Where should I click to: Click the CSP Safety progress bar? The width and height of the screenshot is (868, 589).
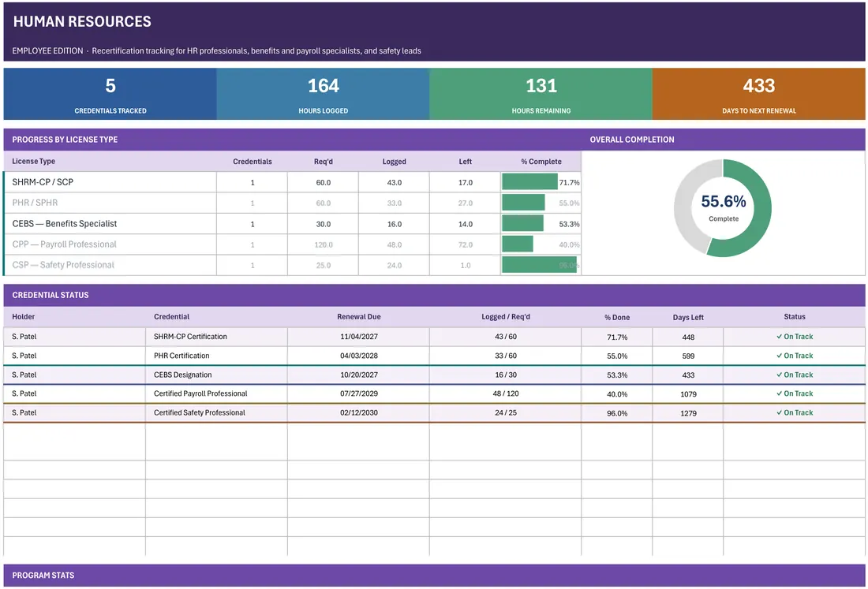(x=539, y=265)
